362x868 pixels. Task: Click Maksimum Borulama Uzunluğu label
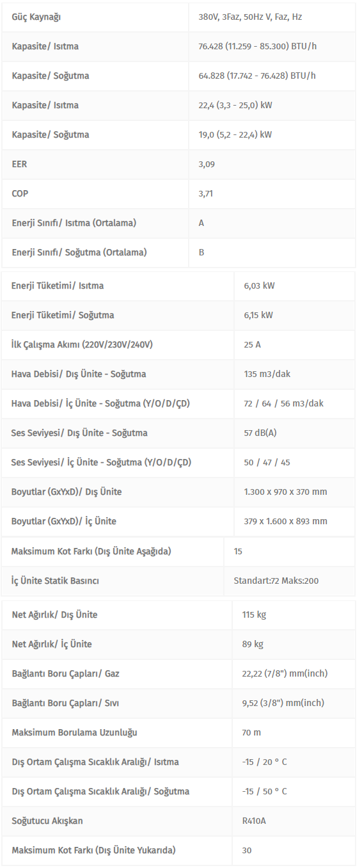pos(74,733)
